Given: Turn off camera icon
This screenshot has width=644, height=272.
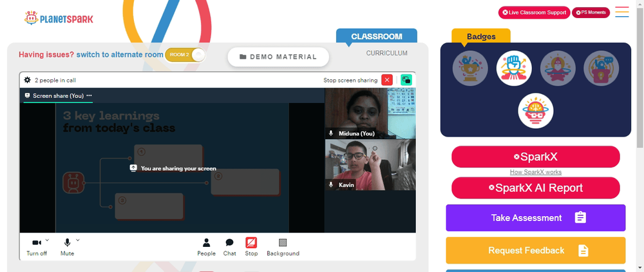Looking at the screenshot, I should [37, 243].
